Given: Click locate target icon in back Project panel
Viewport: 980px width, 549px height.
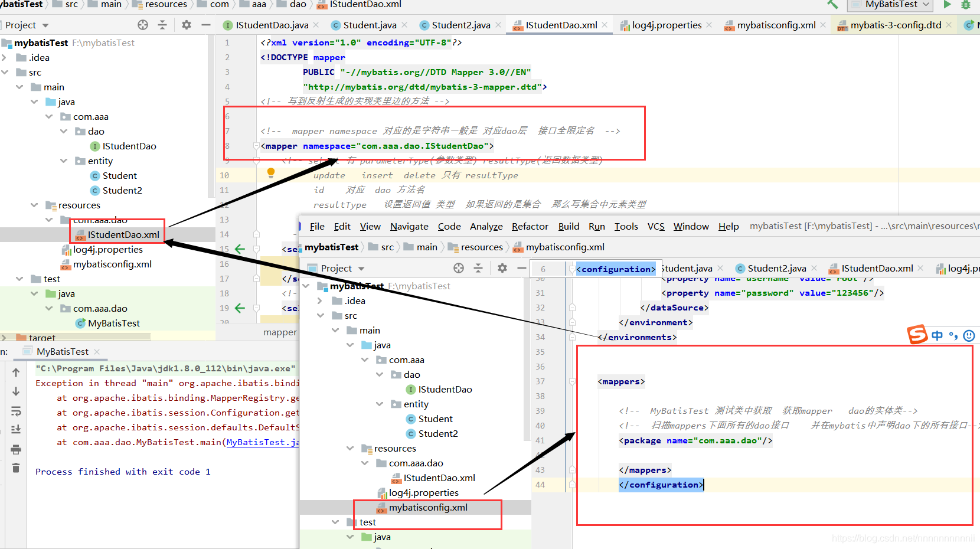Looking at the screenshot, I should pyautogui.click(x=143, y=25).
